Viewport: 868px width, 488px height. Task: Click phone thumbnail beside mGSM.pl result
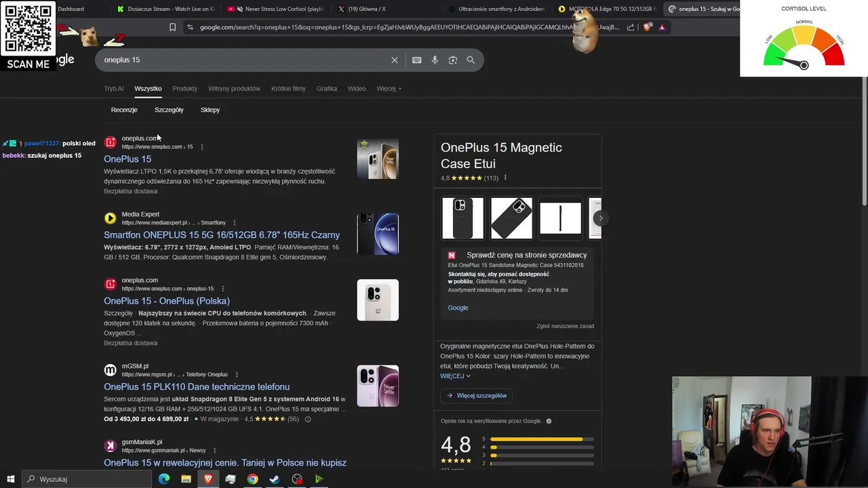(x=378, y=386)
